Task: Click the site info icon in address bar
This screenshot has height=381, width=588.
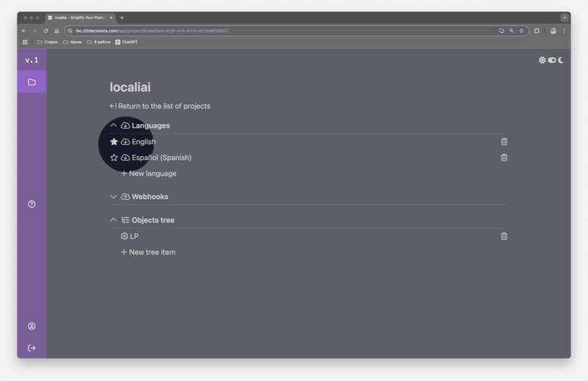Action: 70,31
